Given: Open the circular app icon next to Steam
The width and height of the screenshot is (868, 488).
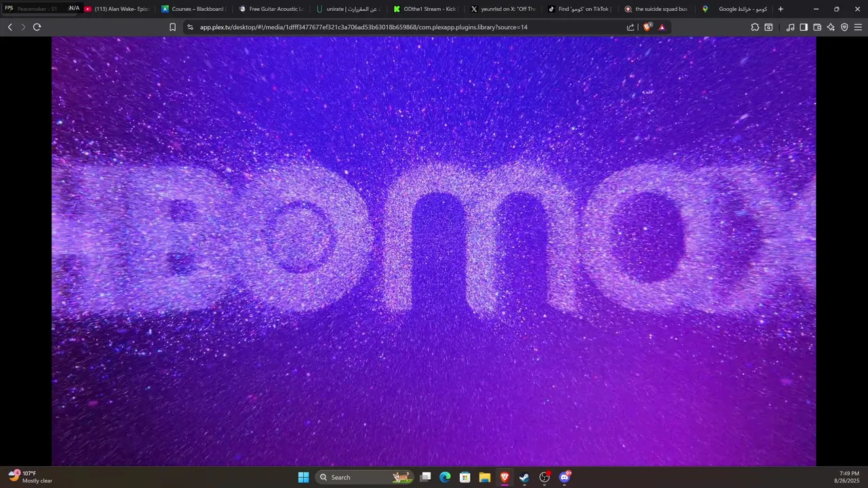Looking at the screenshot, I should (545, 477).
